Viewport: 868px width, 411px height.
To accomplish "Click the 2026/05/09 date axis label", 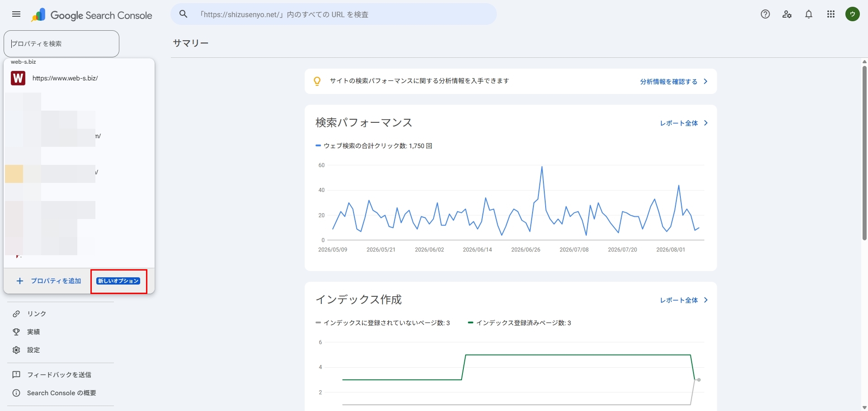I will point(333,250).
